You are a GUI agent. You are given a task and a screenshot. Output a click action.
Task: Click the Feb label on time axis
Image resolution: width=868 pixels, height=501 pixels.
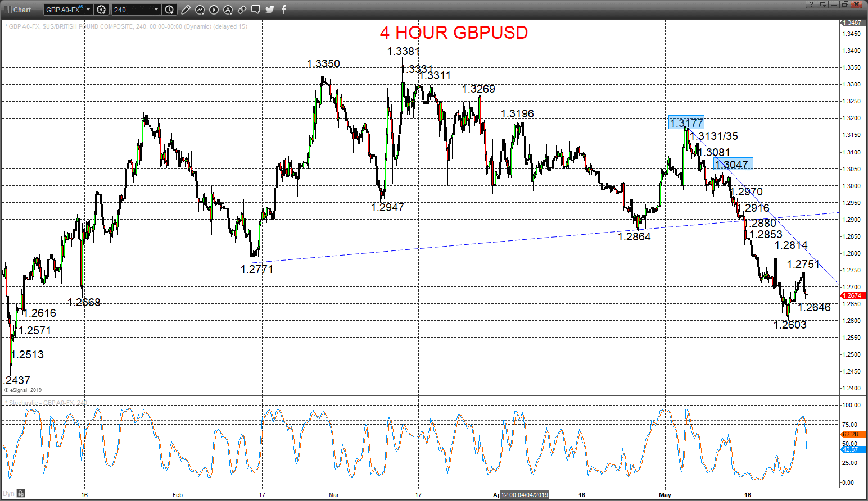coord(178,495)
